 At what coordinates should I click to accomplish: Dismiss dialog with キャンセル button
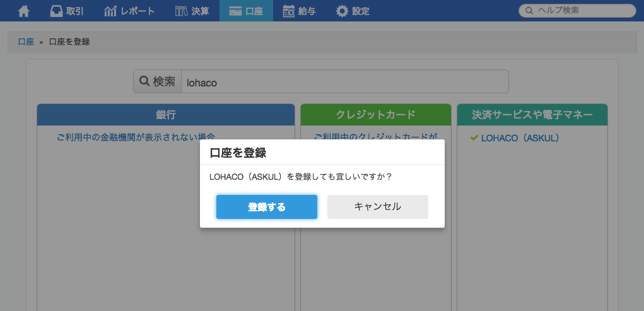378,207
